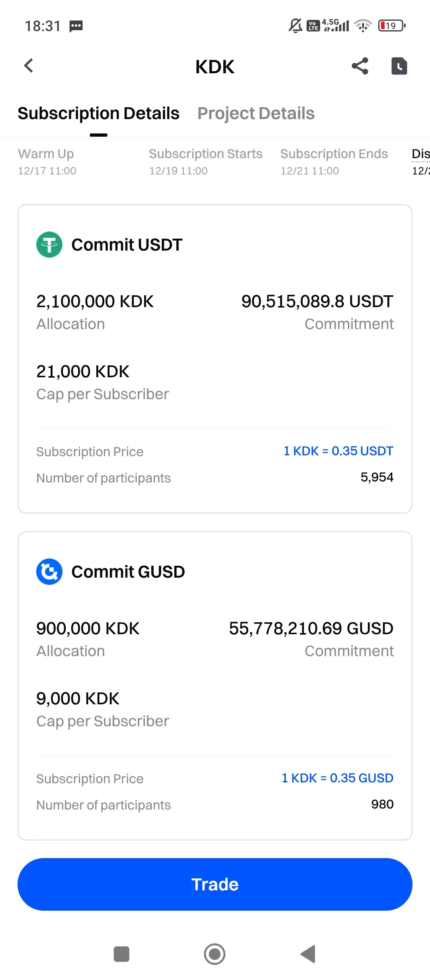The height and width of the screenshot is (980, 430).
Task: Tap the back arrow icon
Action: point(29,66)
